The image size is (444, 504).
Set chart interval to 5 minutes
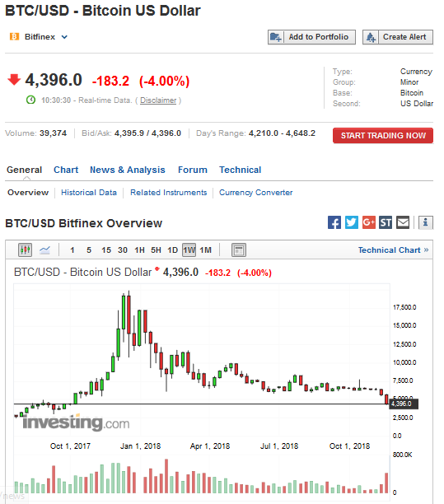(89, 250)
